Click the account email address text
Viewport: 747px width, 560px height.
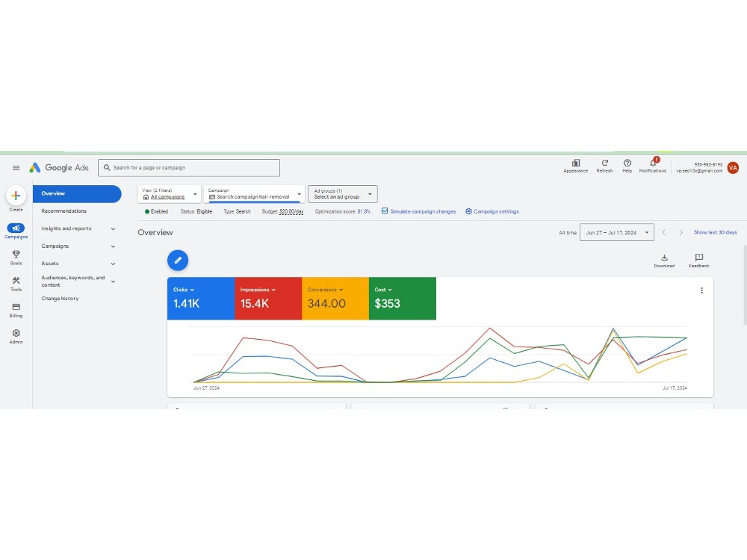coord(699,171)
